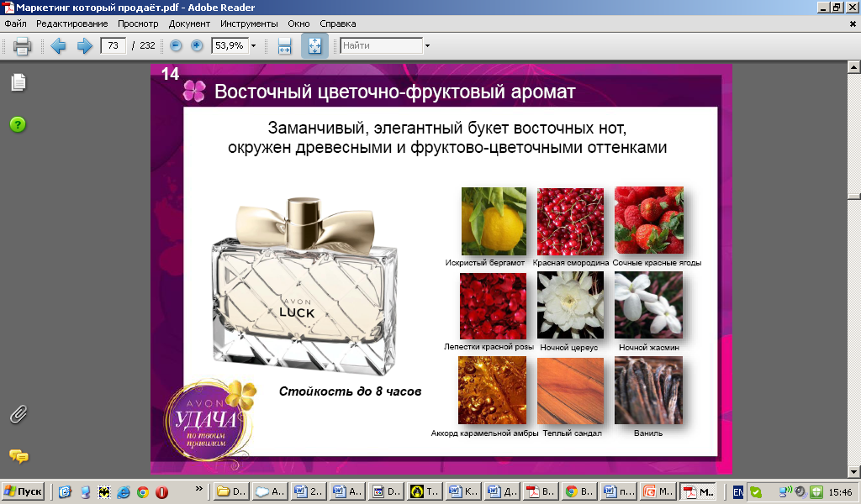Open the Найти search options dropdown
The width and height of the screenshot is (861, 504).
[427, 45]
